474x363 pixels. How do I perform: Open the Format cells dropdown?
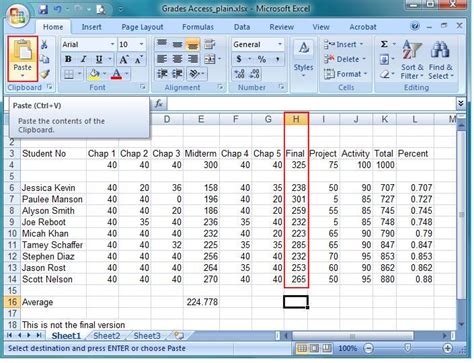pos(346,74)
